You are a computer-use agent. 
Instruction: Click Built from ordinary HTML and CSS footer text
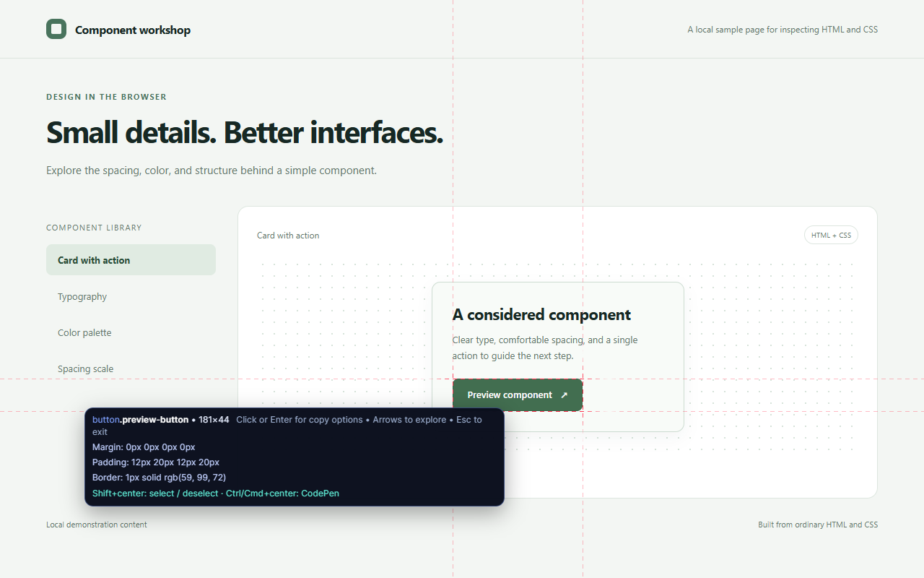(x=818, y=525)
